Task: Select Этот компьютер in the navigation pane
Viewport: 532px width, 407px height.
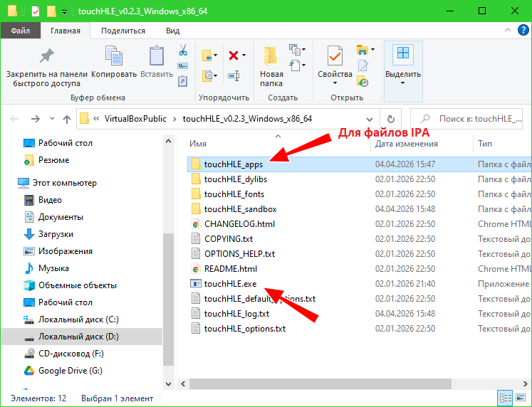Action: click(65, 183)
